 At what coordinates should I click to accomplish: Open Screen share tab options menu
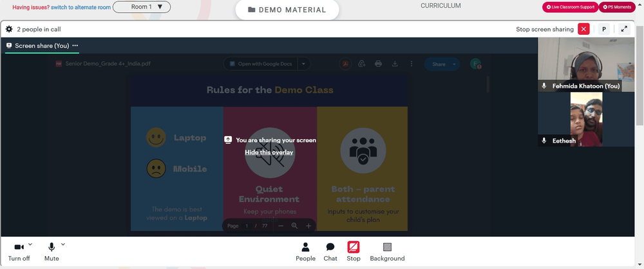point(75,46)
